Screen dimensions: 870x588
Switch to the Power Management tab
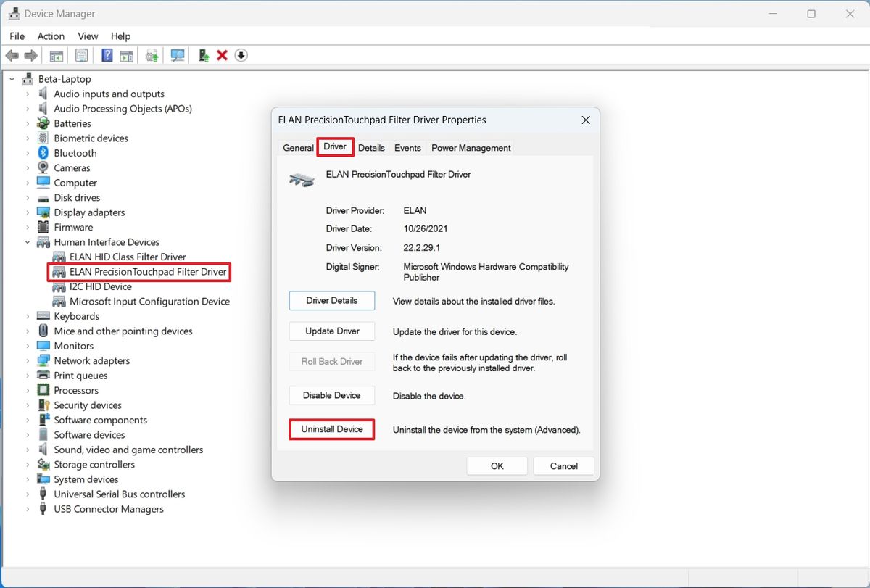[470, 147]
